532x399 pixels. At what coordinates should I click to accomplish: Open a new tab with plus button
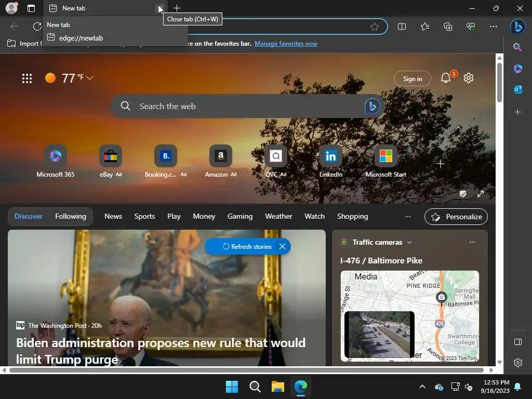[x=177, y=8]
